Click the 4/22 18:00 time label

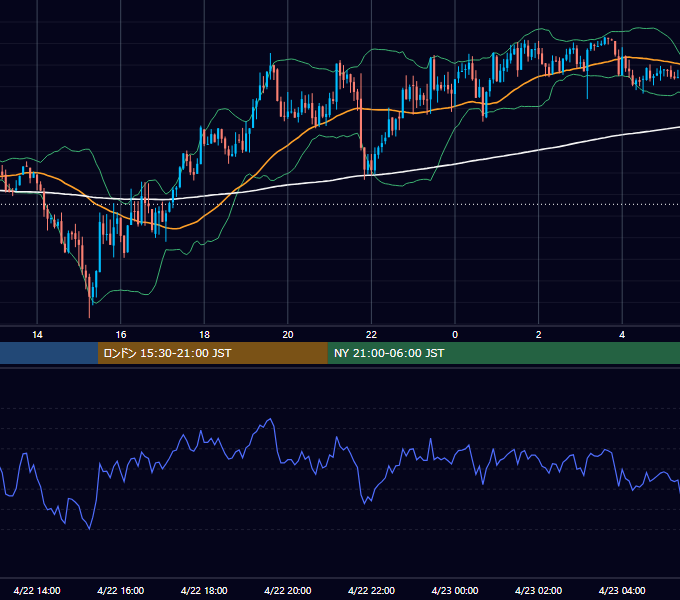[204, 590]
